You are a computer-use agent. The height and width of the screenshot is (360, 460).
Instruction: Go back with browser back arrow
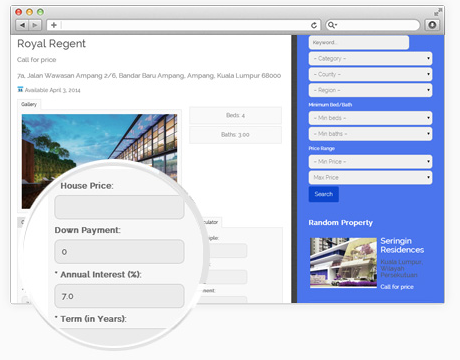(x=22, y=25)
